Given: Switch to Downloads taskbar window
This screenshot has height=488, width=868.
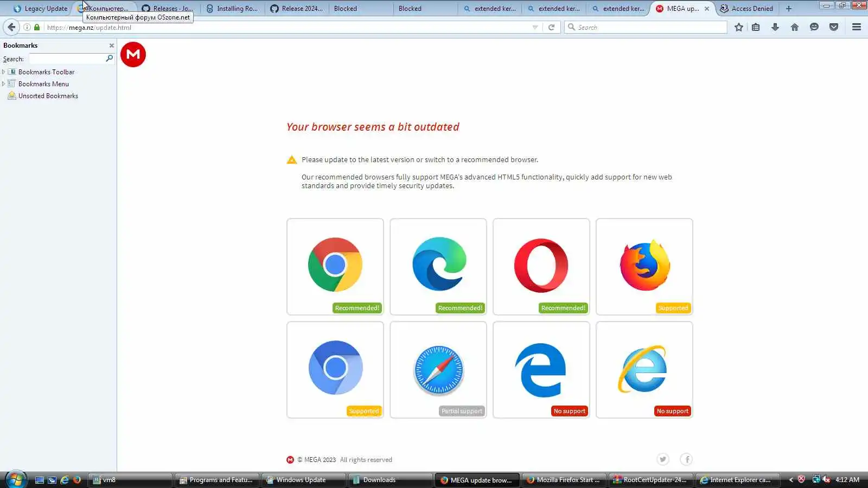Looking at the screenshot, I should tap(391, 480).
